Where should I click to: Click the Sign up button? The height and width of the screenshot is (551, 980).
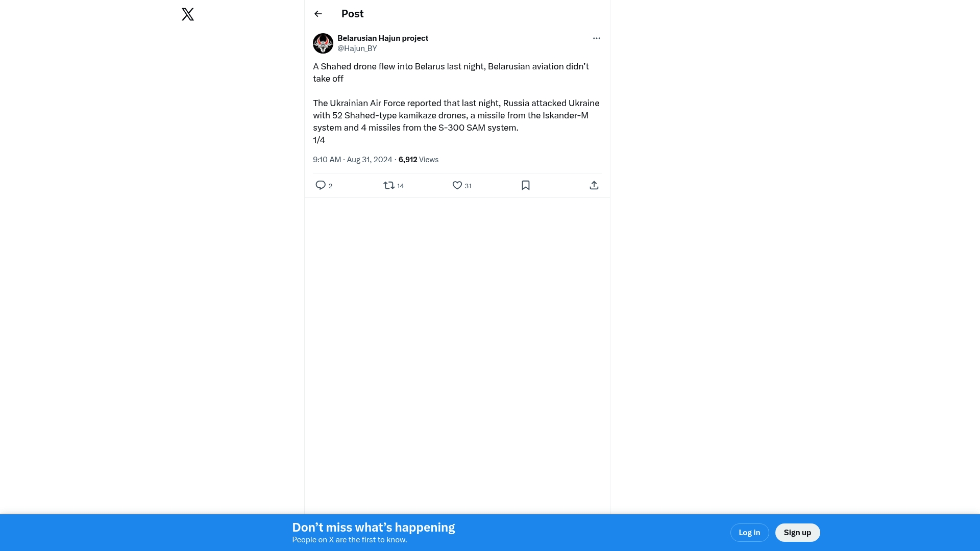pyautogui.click(x=797, y=533)
